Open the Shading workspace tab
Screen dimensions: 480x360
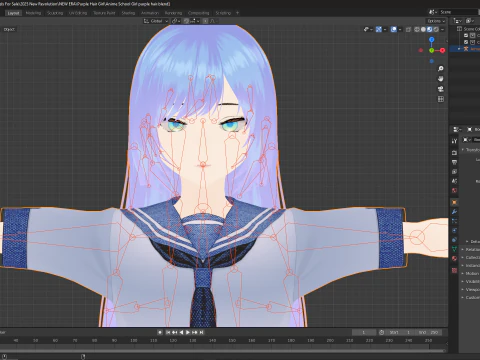click(x=128, y=13)
